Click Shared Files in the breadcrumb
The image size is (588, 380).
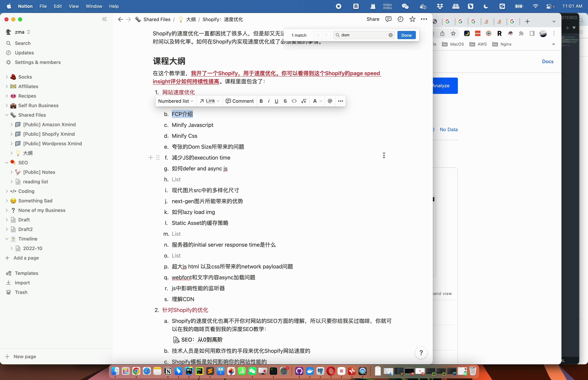coord(153,19)
